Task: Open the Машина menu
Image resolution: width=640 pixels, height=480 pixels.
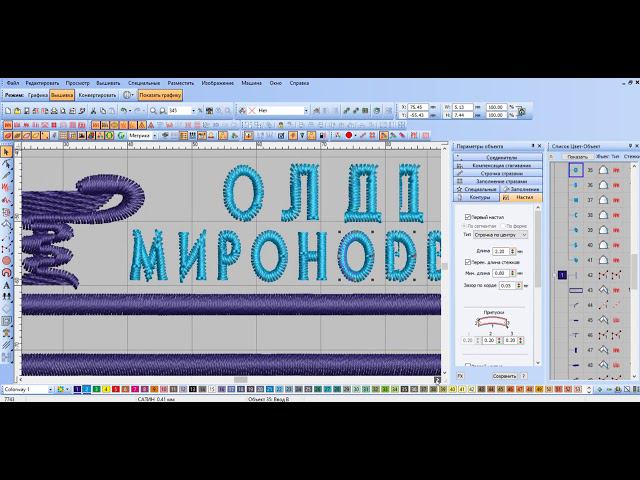Action: [251, 83]
